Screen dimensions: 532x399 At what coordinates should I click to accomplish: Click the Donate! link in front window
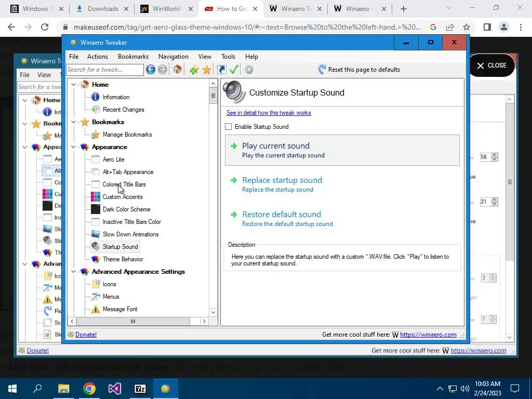tap(86, 335)
